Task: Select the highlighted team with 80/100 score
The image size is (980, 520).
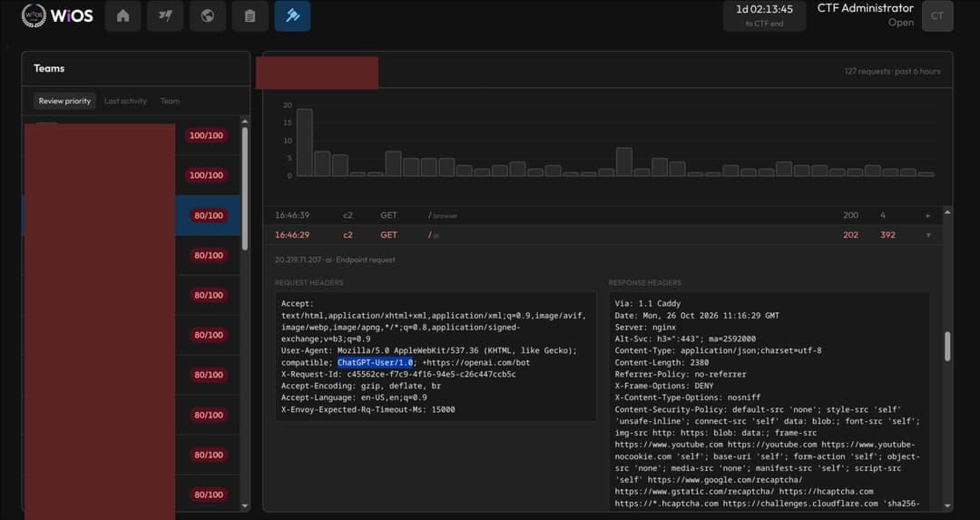Action: [x=132, y=216]
